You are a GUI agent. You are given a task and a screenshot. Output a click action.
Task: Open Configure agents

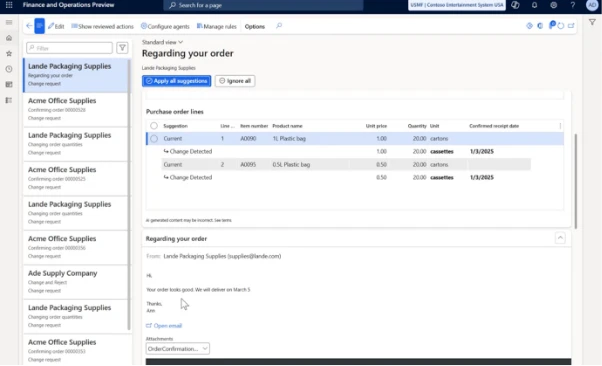point(165,26)
